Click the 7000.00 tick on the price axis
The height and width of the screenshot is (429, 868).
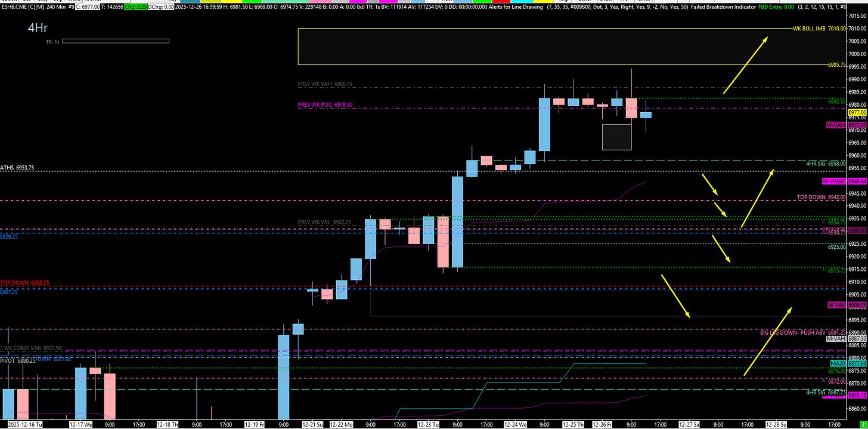coord(858,54)
